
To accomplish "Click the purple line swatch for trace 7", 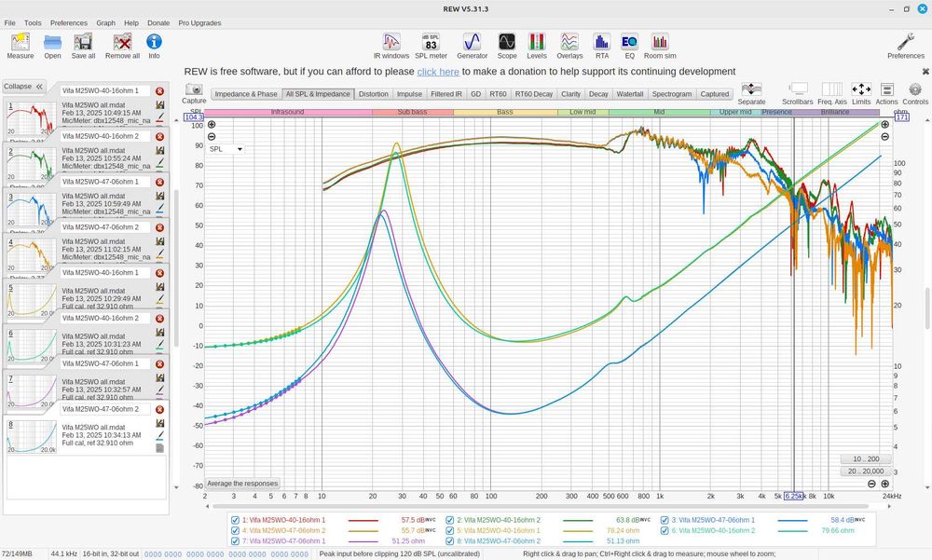I will [x=363, y=541].
